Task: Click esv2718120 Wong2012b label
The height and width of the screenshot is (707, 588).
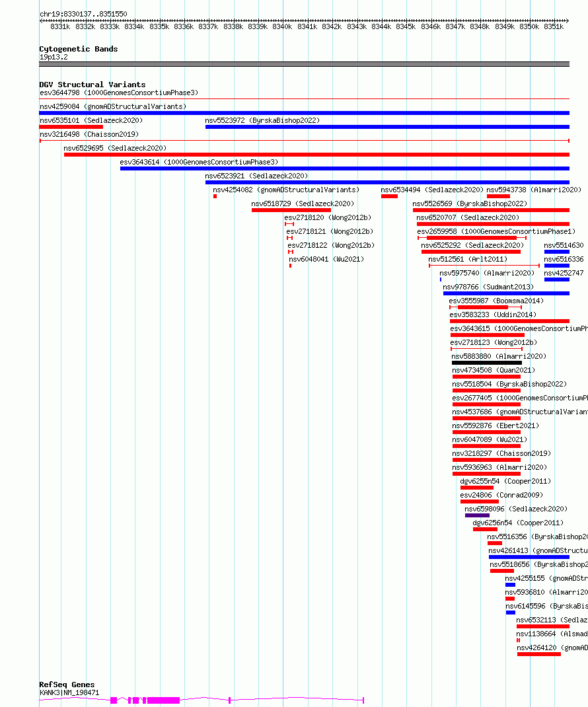Action: tap(328, 217)
